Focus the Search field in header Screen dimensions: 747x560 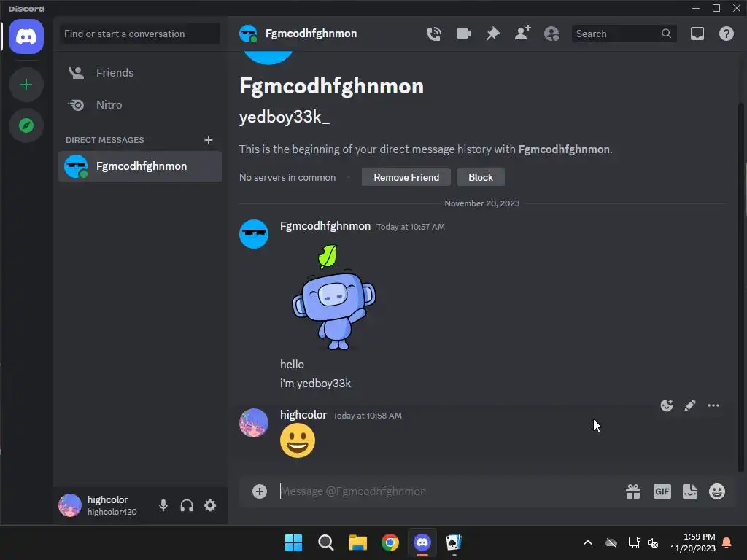(x=624, y=34)
